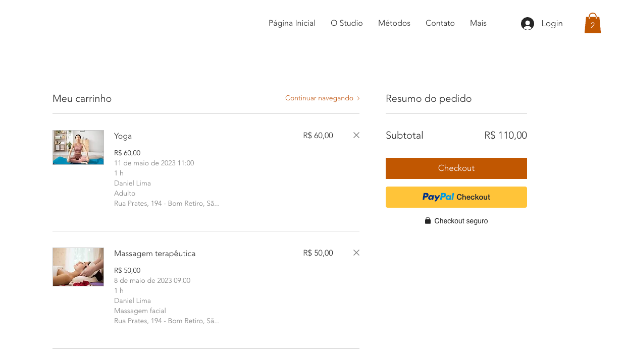Screen dimensions: 625x364
Task: Go to Página Inicial
Action: click(292, 23)
